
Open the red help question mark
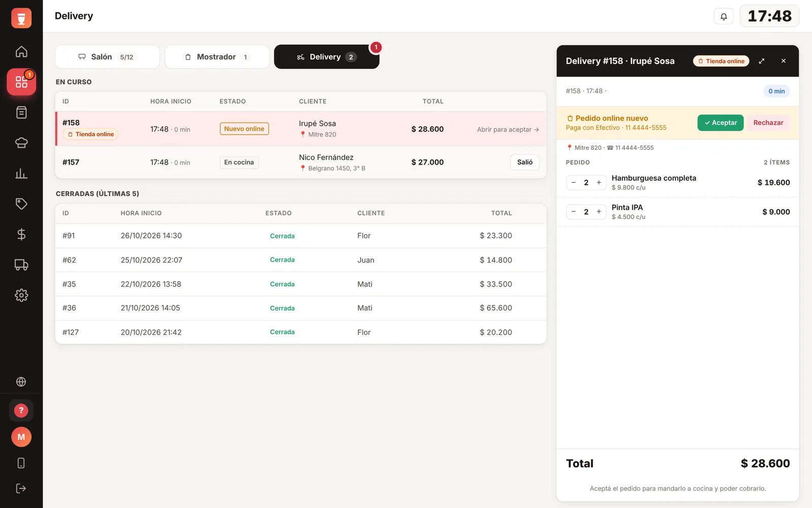pos(21,410)
